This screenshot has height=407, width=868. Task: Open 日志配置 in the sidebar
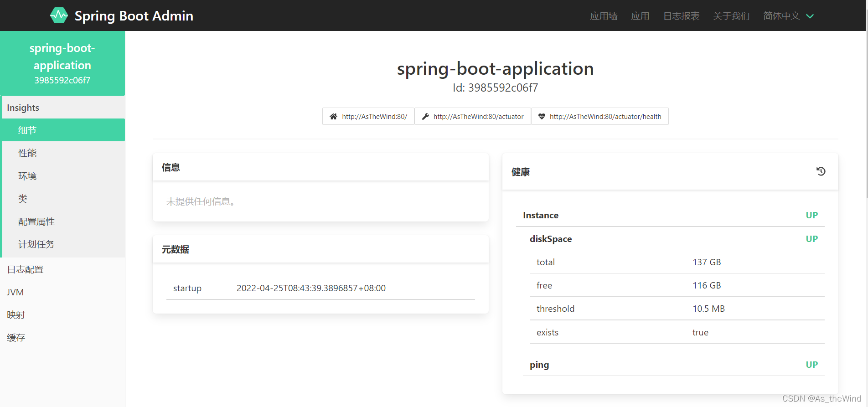pyautogui.click(x=62, y=269)
